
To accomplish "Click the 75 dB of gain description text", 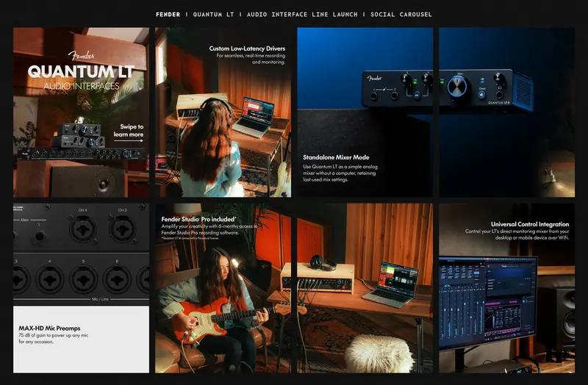I will point(54,339).
